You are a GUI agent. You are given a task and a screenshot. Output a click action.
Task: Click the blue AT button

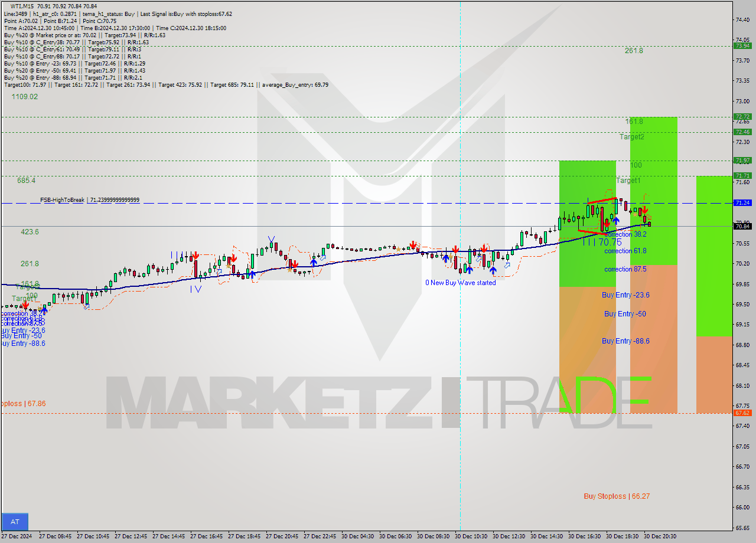(15, 522)
